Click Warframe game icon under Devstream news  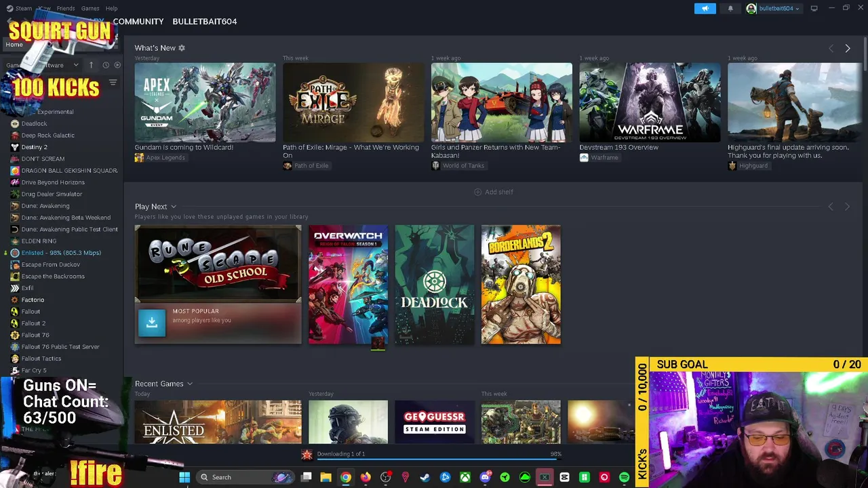584,157
